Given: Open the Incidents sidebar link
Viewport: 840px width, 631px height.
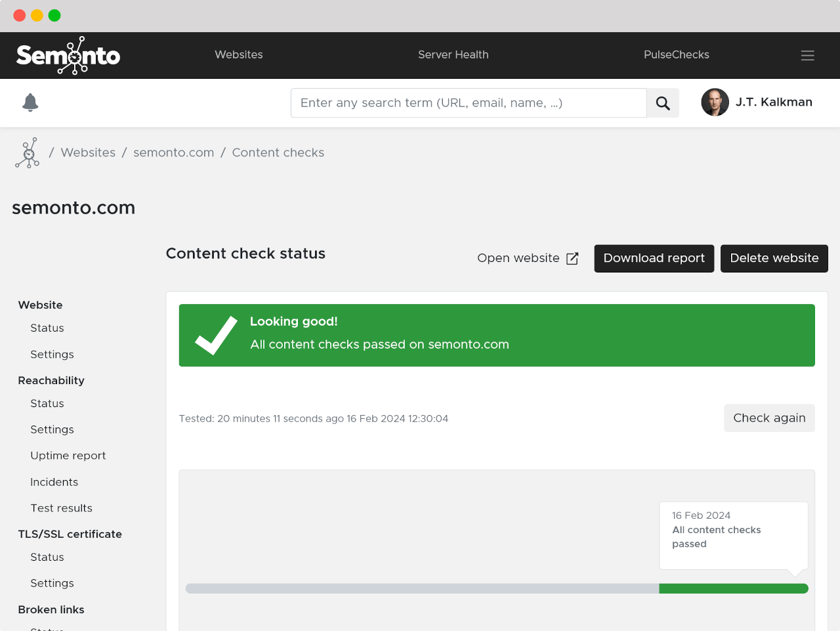Looking at the screenshot, I should pyautogui.click(x=54, y=483).
